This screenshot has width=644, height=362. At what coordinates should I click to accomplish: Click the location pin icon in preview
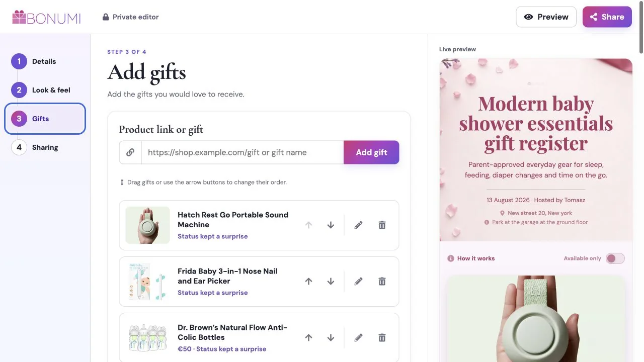point(502,213)
